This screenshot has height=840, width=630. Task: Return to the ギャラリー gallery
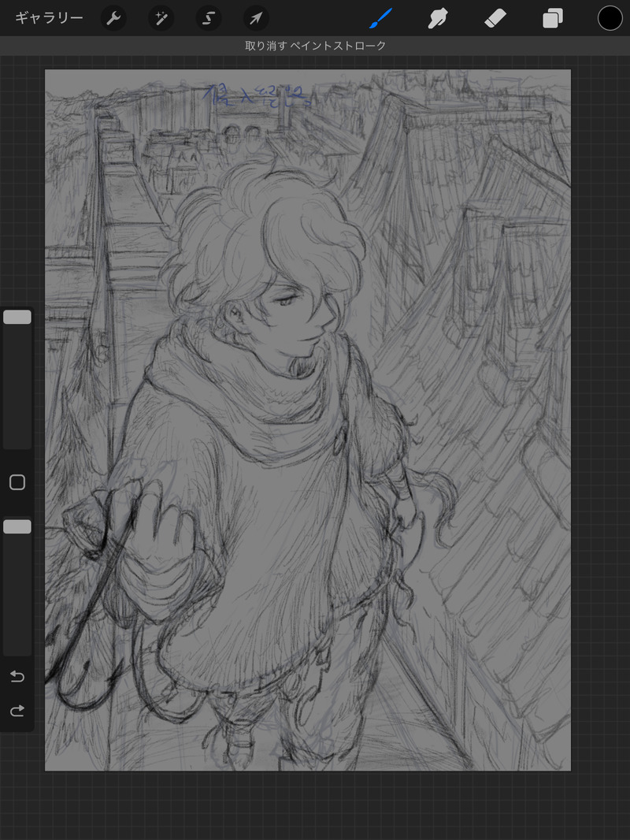tap(49, 18)
